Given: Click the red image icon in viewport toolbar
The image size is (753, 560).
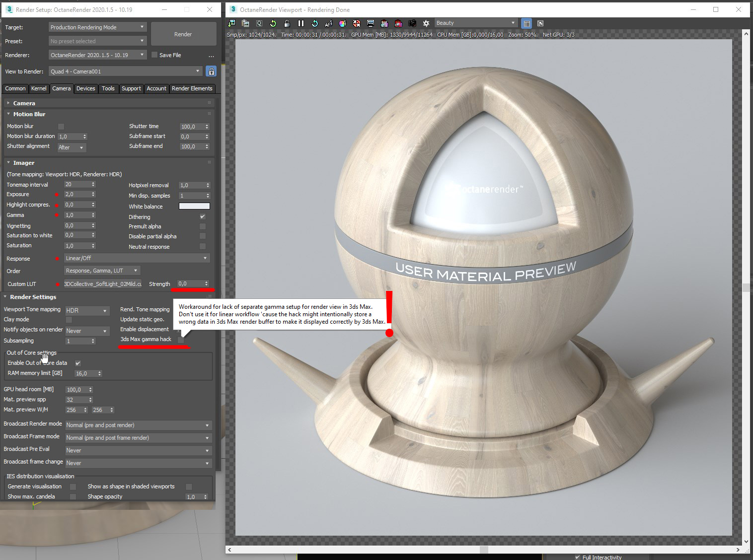Looking at the screenshot, I should pos(398,23).
